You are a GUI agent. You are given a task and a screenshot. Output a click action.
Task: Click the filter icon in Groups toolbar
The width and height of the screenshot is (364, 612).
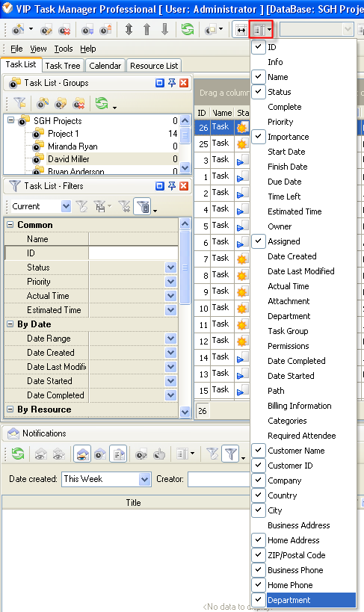pos(19,103)
